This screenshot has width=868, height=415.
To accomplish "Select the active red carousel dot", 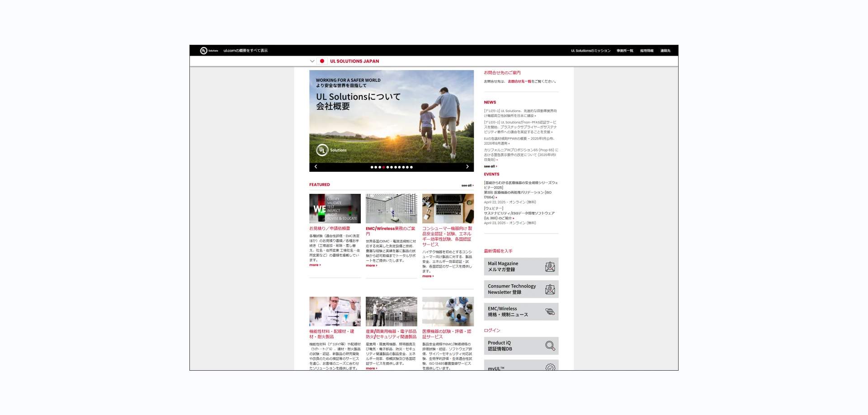I will point(383,167).
